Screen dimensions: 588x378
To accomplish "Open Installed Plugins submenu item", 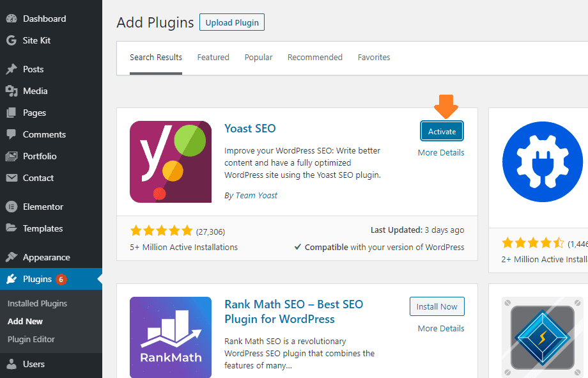I will 37,303.
